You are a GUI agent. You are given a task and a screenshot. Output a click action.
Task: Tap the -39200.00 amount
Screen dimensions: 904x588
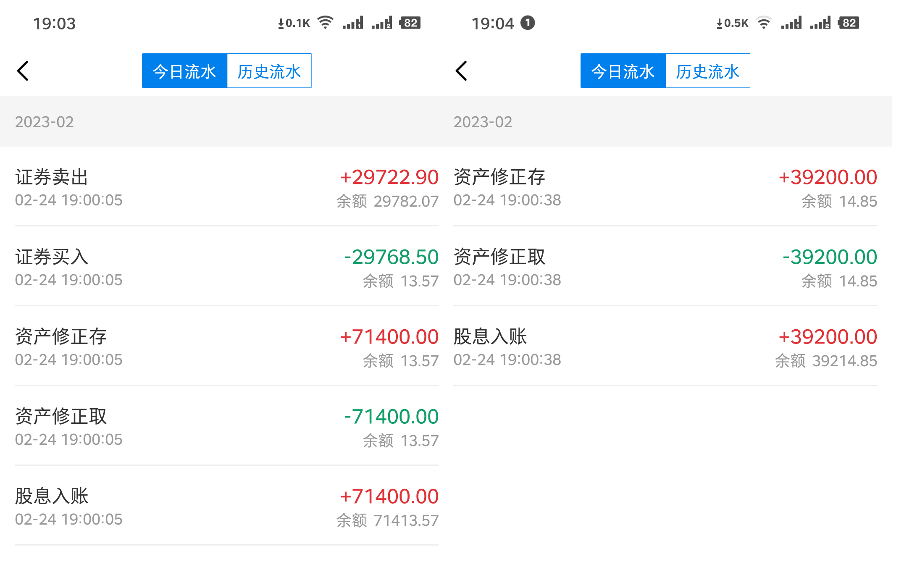pos(830,257)
